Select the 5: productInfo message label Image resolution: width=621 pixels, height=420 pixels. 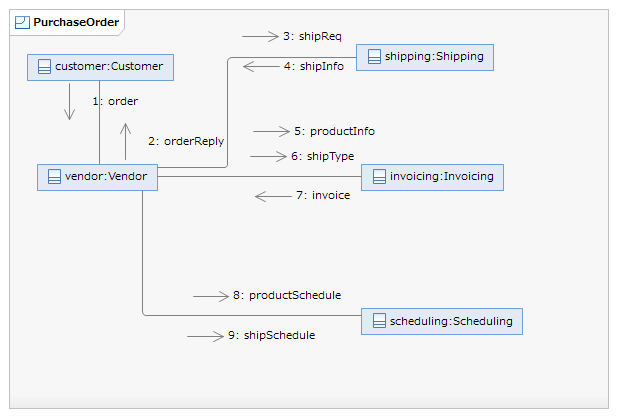pyautogui.click(x=334, y=131)
